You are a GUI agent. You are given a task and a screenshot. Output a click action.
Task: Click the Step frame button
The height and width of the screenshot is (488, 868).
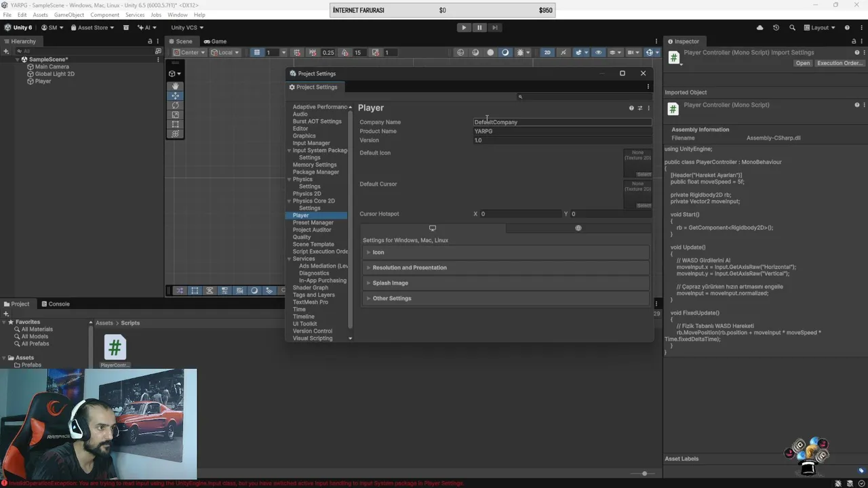tap(495, 28)
